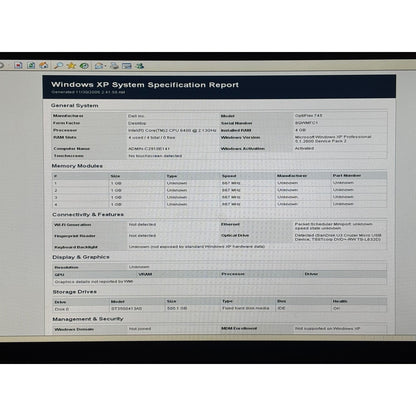Viewport: 416px width, 416px height.
Task: Click the 'General System' section heading
Action: coord(74,105)
